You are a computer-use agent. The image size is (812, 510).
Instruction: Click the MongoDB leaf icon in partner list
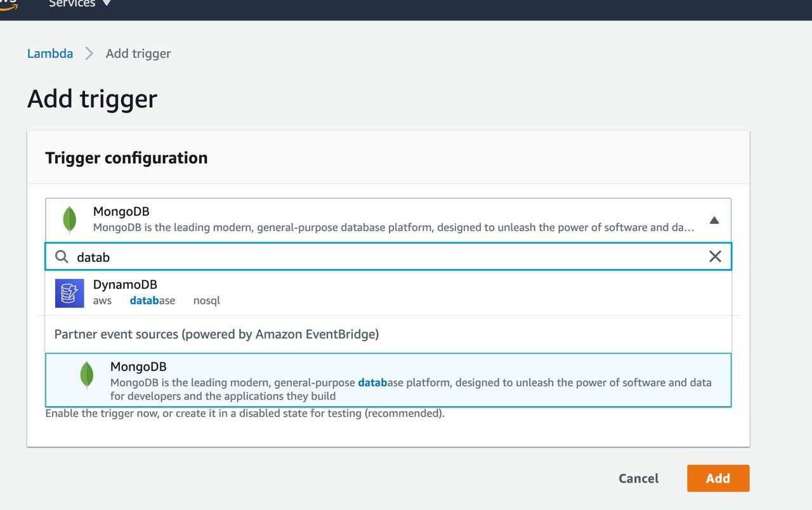87,375
